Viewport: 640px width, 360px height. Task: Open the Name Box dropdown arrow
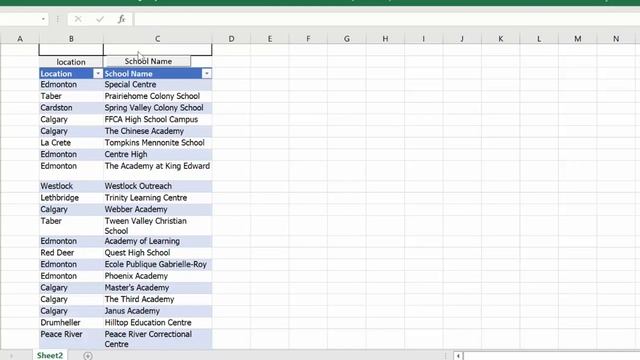pos(43,19)
